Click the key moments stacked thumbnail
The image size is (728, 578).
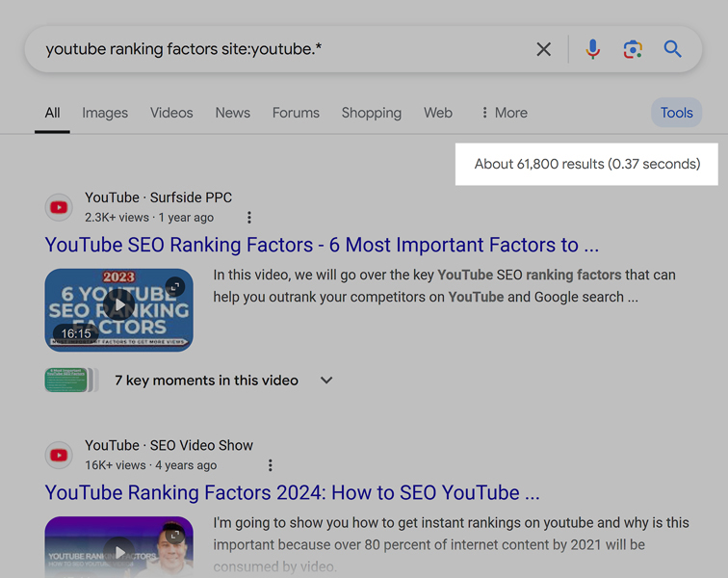pos(71,381)
